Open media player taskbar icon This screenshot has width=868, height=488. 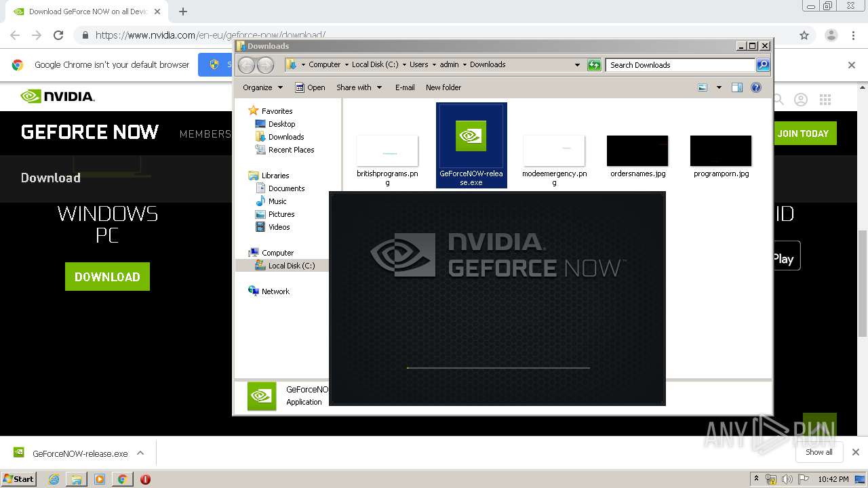click(100, 479)
